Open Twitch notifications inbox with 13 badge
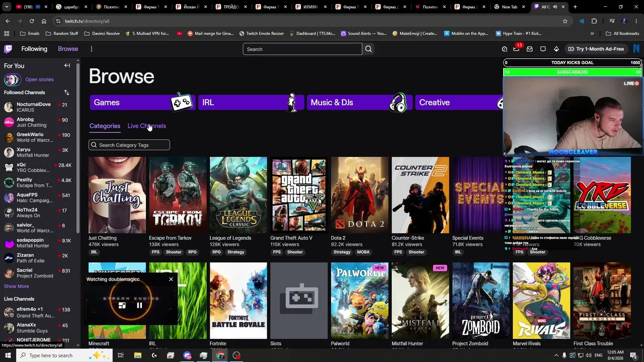This screenshot has height=362, width=644. (x=516, y=49)
